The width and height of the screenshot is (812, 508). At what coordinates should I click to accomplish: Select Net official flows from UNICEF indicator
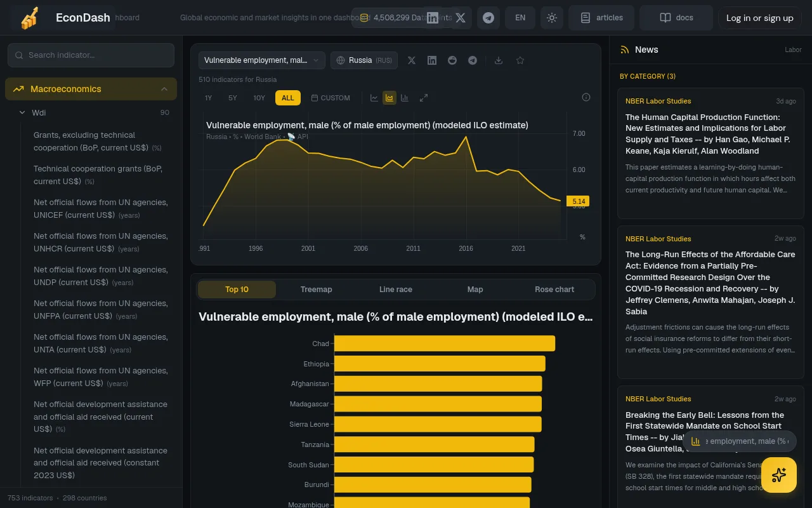click(101, 209)
